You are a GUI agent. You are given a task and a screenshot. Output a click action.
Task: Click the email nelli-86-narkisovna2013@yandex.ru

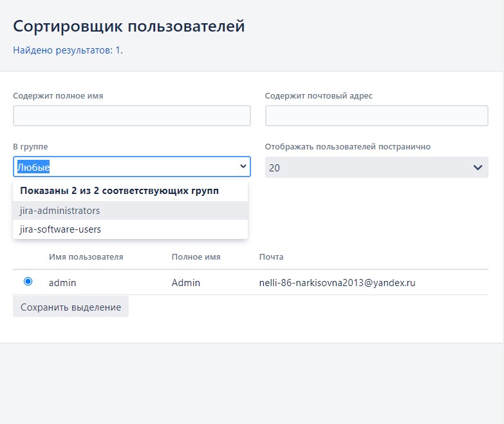337,283
